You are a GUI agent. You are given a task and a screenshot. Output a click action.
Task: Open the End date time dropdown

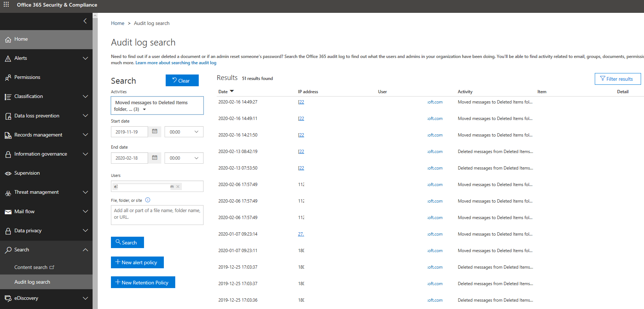pyautogui.click(x=184, y=158)
